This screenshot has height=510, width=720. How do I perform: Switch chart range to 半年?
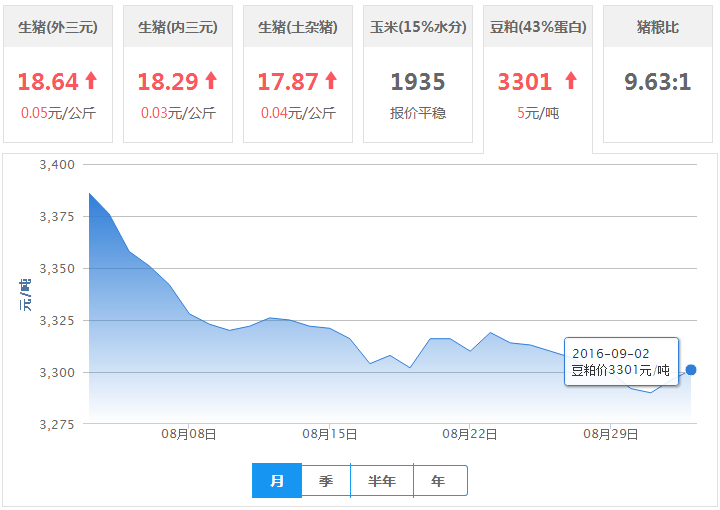(x=382, y=481)
